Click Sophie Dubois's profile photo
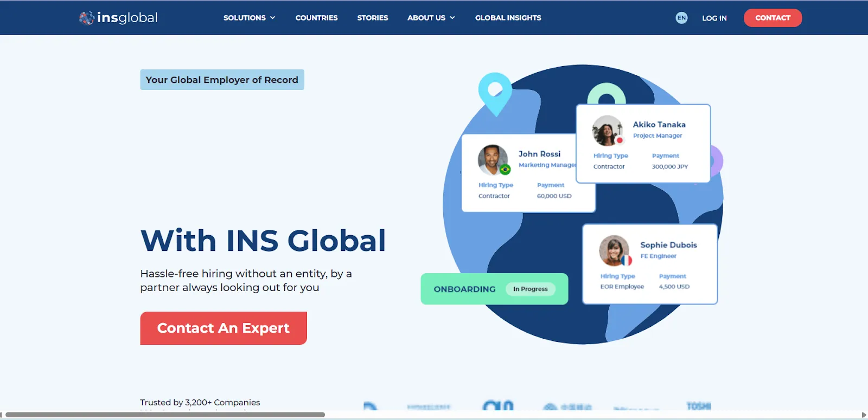Viewport: 868px width, 420px height. 614,250
